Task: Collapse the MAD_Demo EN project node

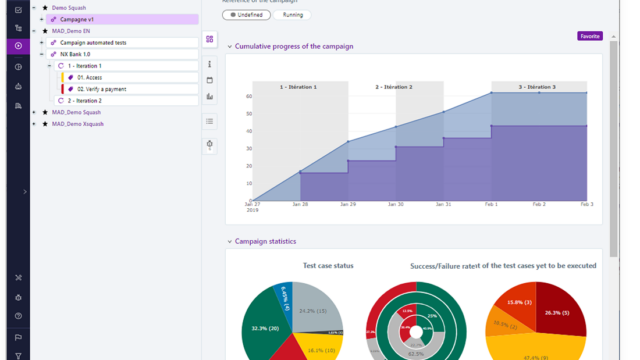Action: coord(34,31)
